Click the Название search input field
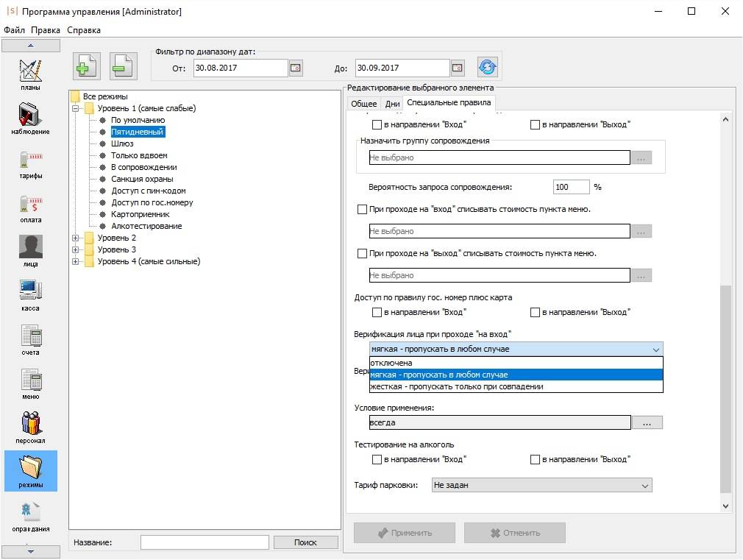 tap(205, 542)
